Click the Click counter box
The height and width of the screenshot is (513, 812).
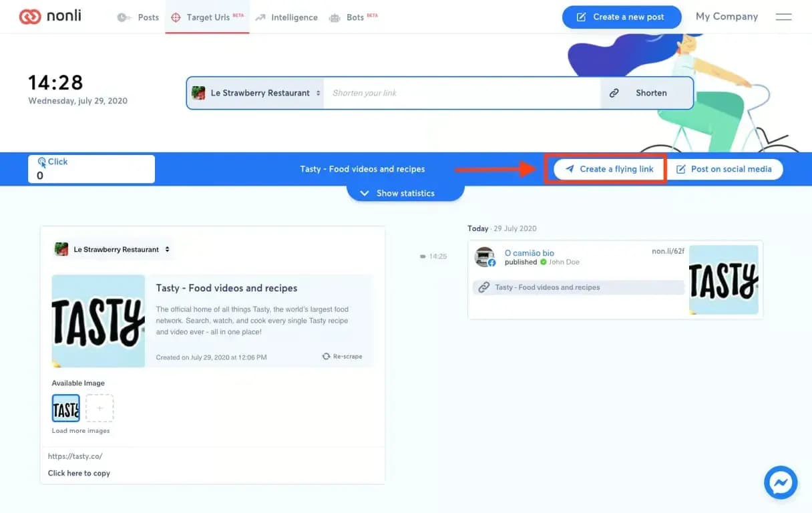(91, 169)
